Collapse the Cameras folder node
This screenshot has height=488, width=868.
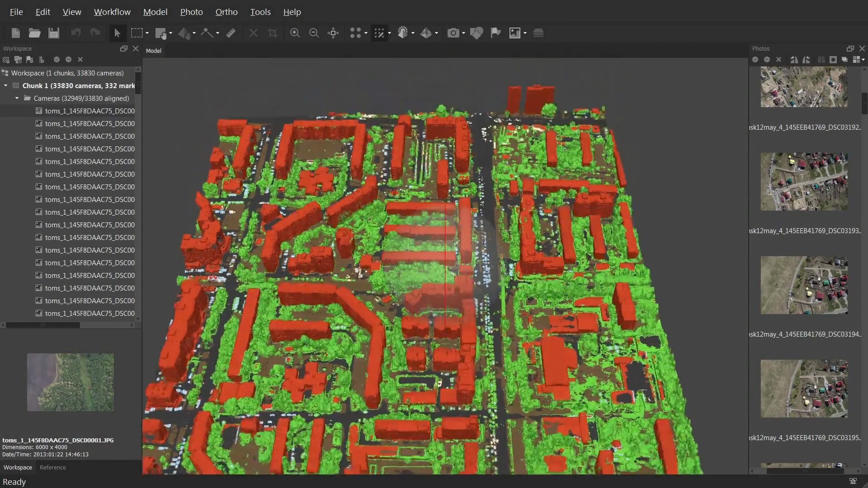17,98
